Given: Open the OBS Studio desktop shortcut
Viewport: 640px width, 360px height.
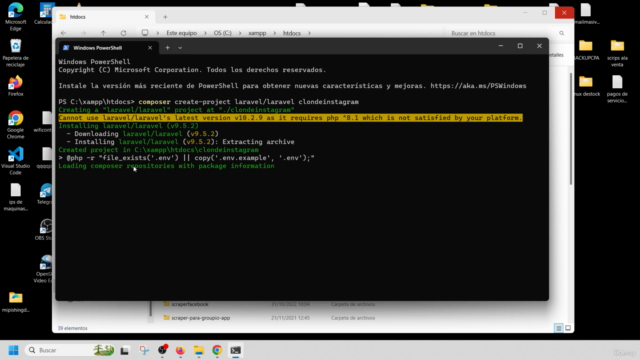Looking at the screenshot, I should pyautogui.click(x=45, y=229).
